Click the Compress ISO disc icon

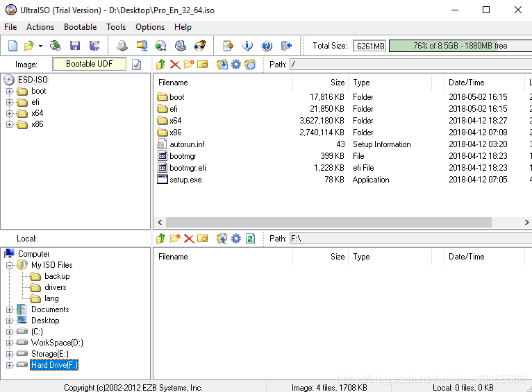click(161, 45)
